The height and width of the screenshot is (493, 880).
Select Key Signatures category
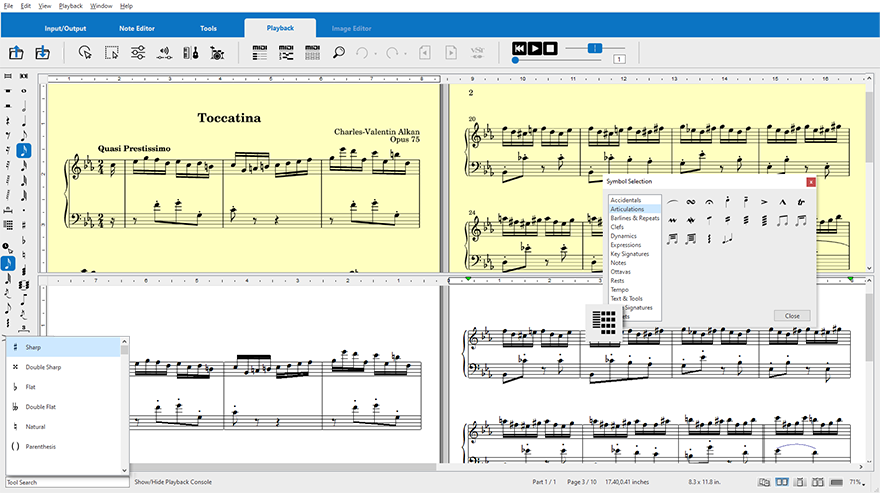[x=629, y=254]
